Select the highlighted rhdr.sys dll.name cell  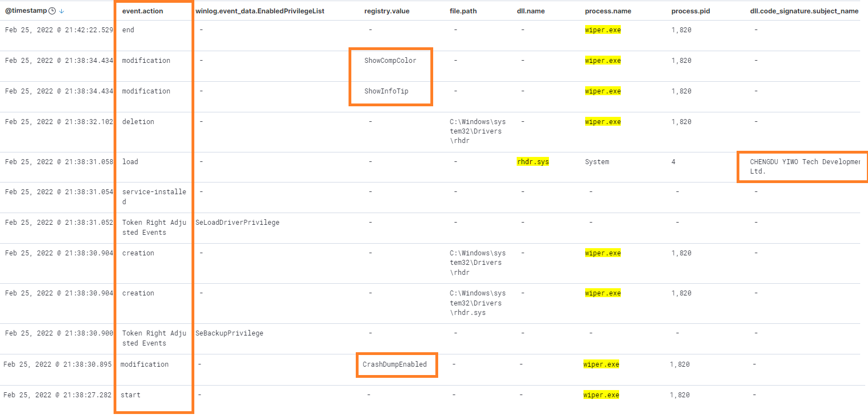click(x=533, y=162)
